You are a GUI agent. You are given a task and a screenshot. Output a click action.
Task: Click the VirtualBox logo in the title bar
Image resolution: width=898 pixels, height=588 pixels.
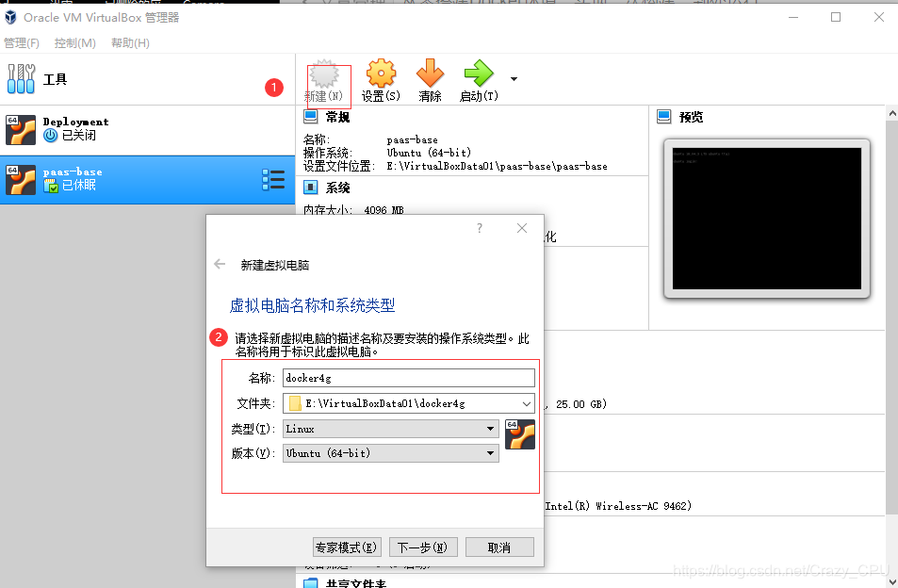10,18
